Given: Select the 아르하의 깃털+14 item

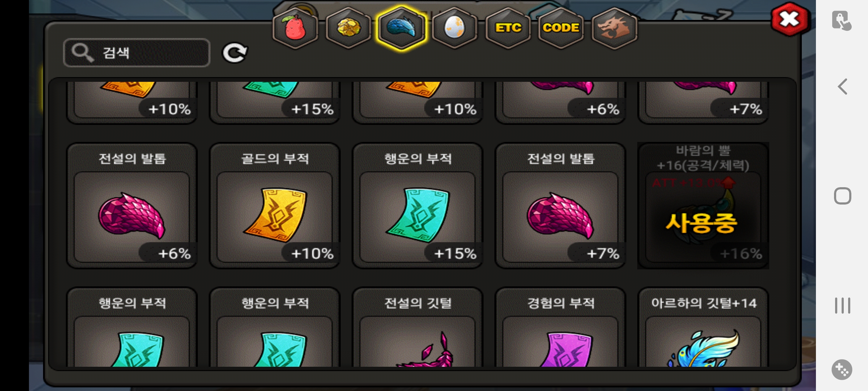Looking at the screenshot, I should point(703,327).
